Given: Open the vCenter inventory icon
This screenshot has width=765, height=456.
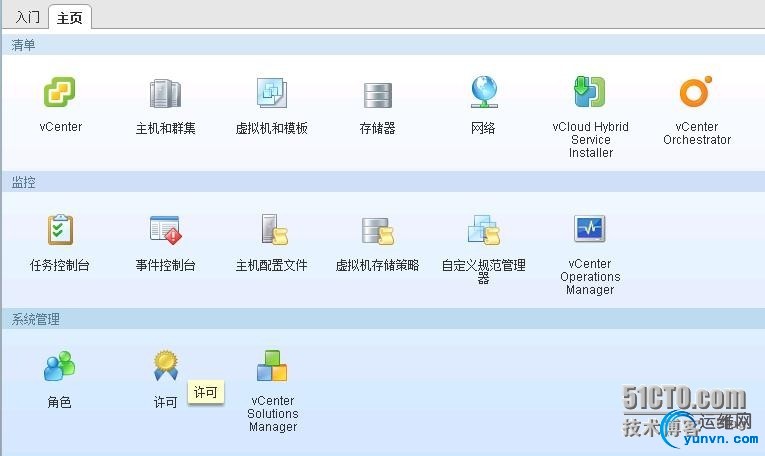Looking at the screenshot, I should [60, 92].
